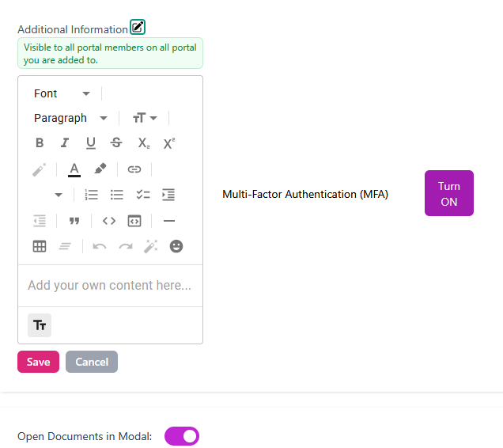Viewport: 503px width, 448px height.
Task: Turn ON Multi-Factor Authentication
Action: (x=449, y=193)
